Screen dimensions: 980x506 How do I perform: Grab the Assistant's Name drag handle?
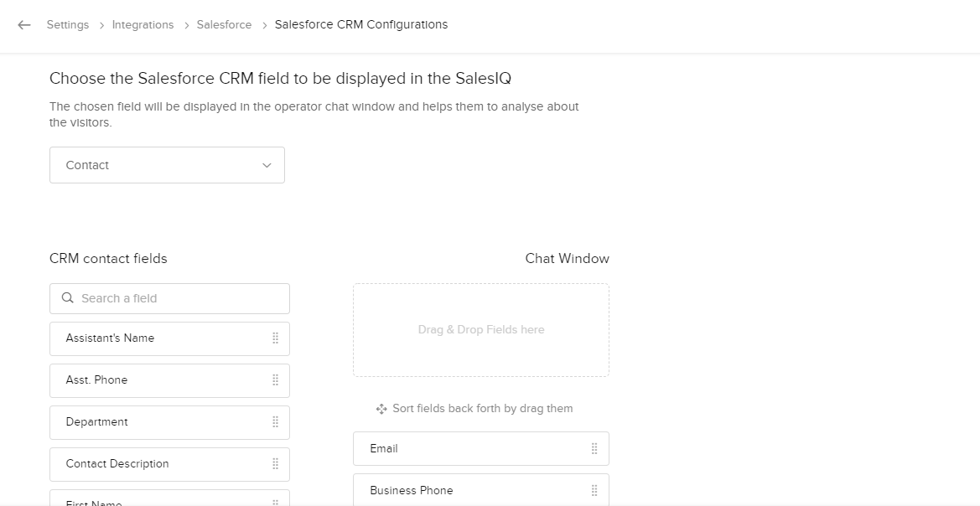[x=275, y=338]
